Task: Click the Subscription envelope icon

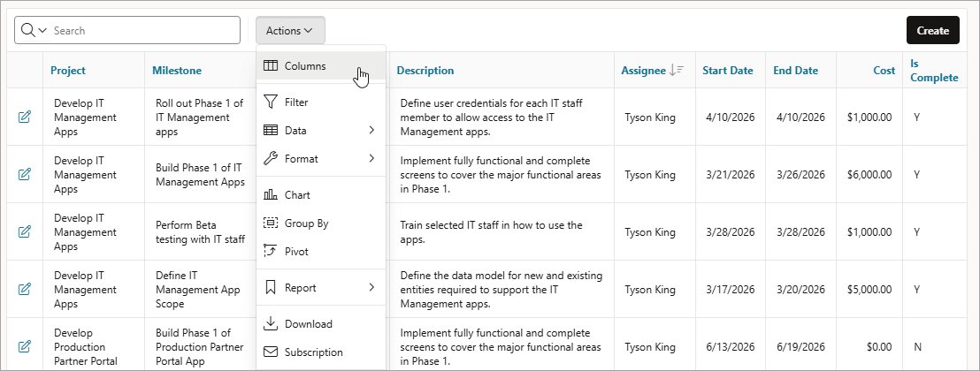Action: click(270, 352)
